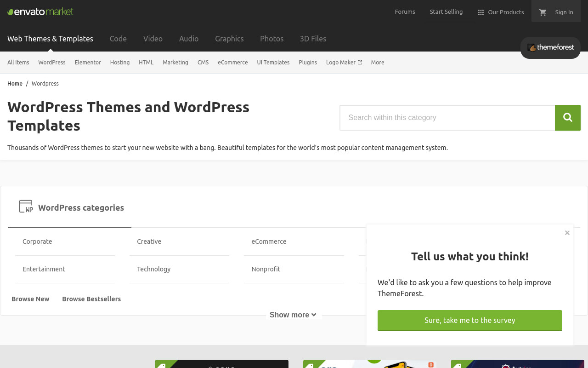The width and height of the screenshot is (588, 368).
Task: Close the survey popup
Action: pyautogui.click(x=567, y=233)
